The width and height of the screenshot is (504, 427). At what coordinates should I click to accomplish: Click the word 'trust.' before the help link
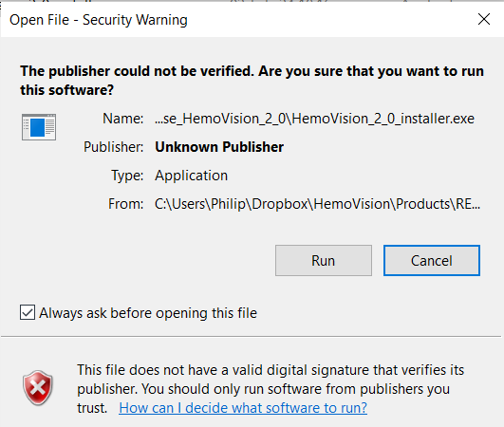point(92,408)
